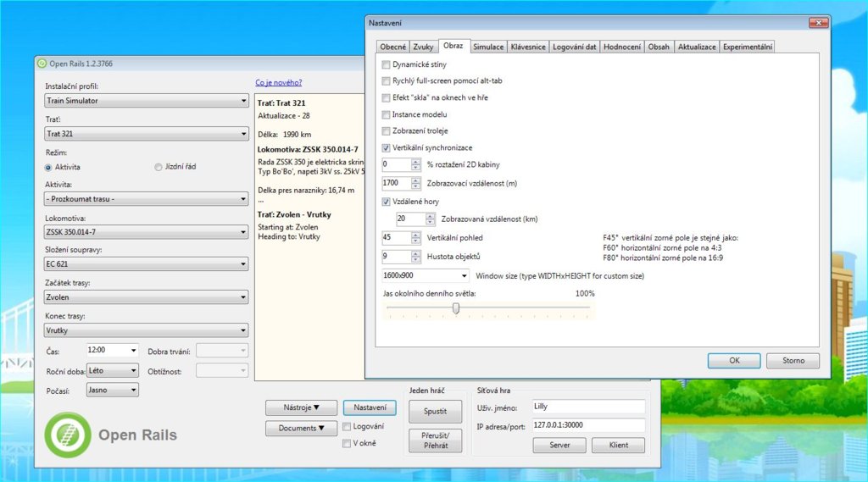Click OK in Nastavení dialog

coord(734,361)
